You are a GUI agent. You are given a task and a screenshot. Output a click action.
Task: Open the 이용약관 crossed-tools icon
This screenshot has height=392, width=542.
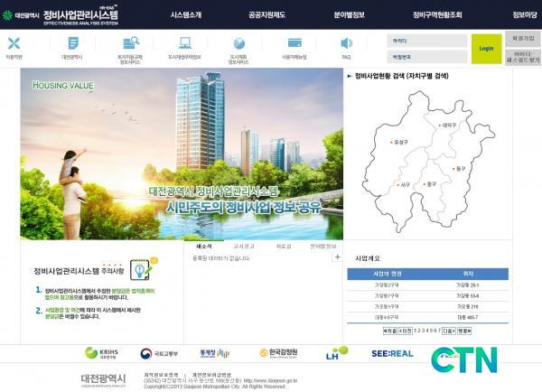point(14,43)
